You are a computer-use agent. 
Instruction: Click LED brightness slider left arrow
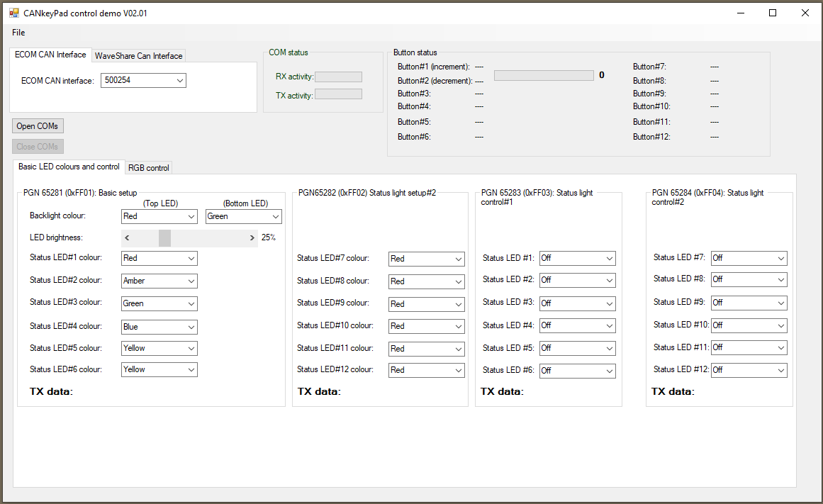[x=127, y=238]
